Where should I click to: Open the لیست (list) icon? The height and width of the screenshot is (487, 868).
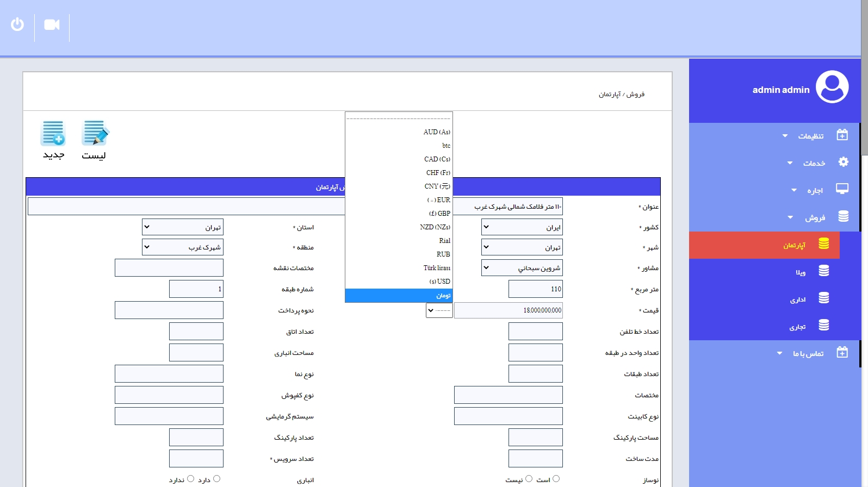coord(95,134)
